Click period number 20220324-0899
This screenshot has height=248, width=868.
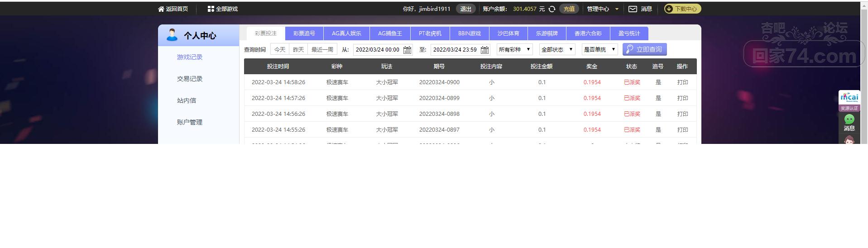click(x=439, y=98)
